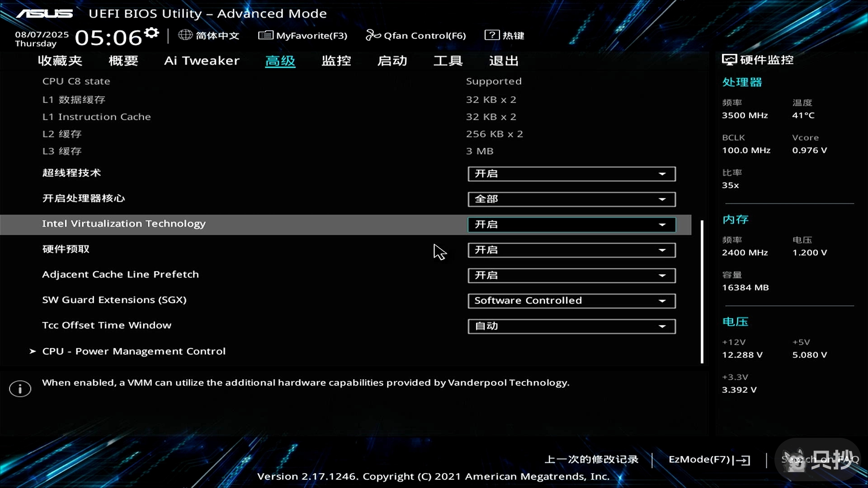Viewport: 868px width, 488px height.
Task: Expand CPU - Power Management Control
Action: coord(133,351)
